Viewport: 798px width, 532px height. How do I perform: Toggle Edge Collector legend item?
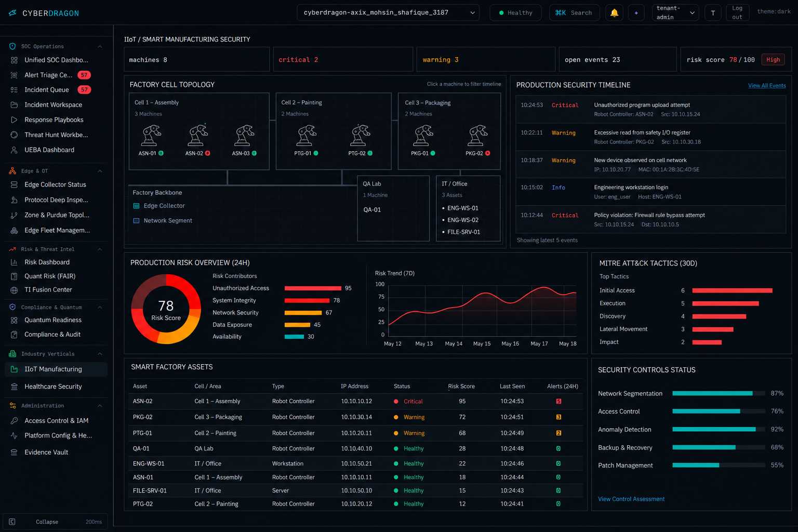click(x=159, y=206)
